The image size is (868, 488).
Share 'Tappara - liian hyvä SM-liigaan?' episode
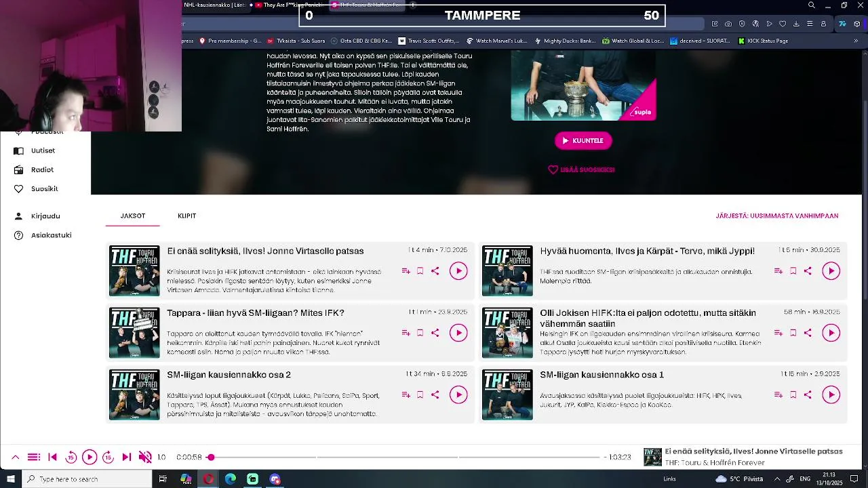pos(435,333)
